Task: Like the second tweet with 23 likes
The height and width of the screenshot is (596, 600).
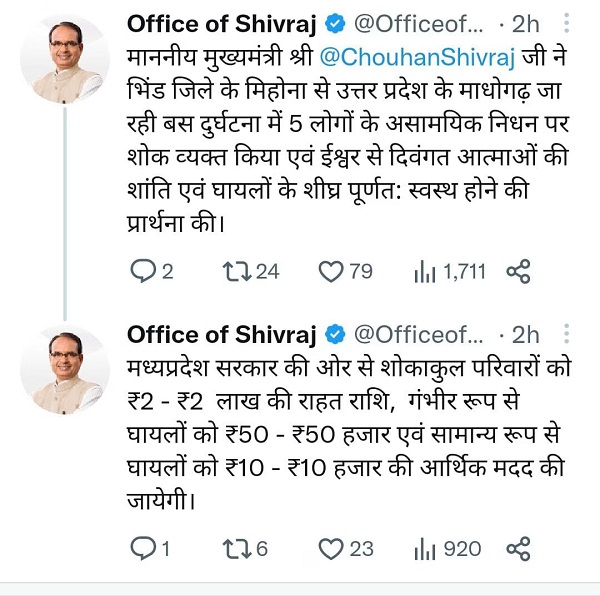Action: [331, 548]
